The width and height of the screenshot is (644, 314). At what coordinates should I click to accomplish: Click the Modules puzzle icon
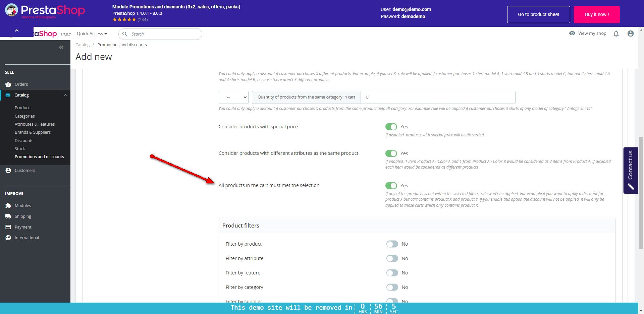[8, 205]
